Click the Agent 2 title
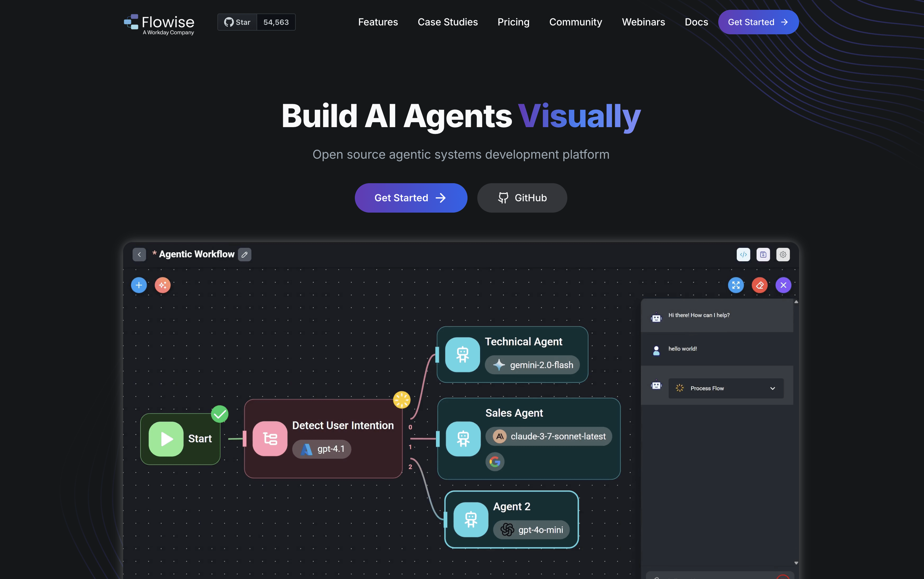The height and width of the screenshot is (579, 924). [512, 507]
